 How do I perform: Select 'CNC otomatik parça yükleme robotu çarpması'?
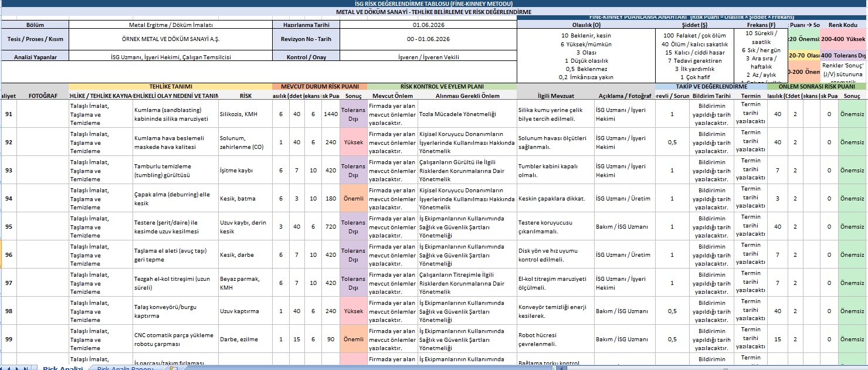[175, 339]
